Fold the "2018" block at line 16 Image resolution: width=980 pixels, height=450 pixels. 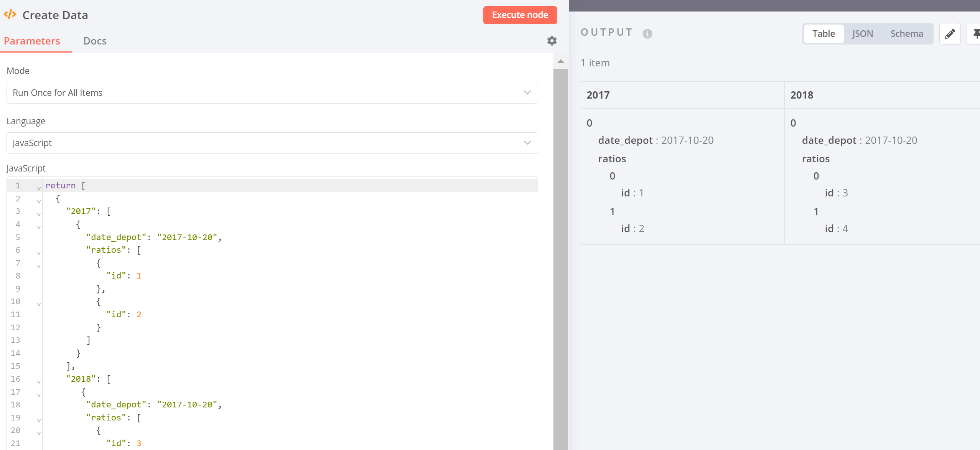coord(39,382)
